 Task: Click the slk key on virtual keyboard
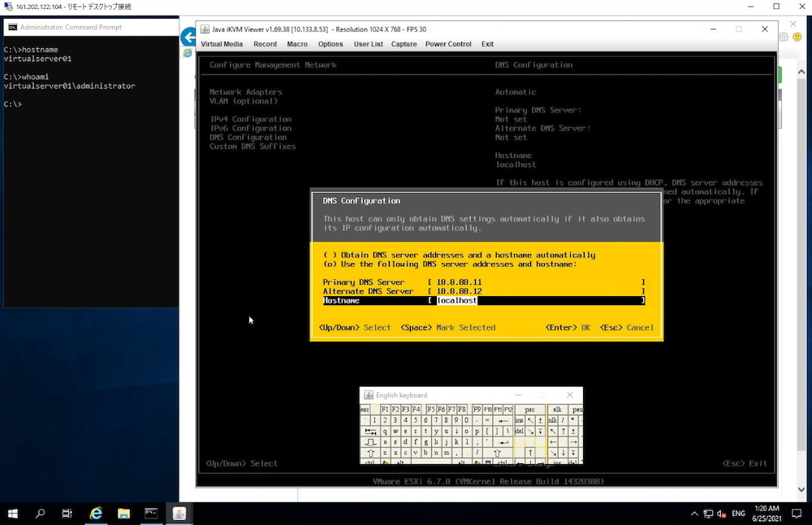tap(557, 410)
